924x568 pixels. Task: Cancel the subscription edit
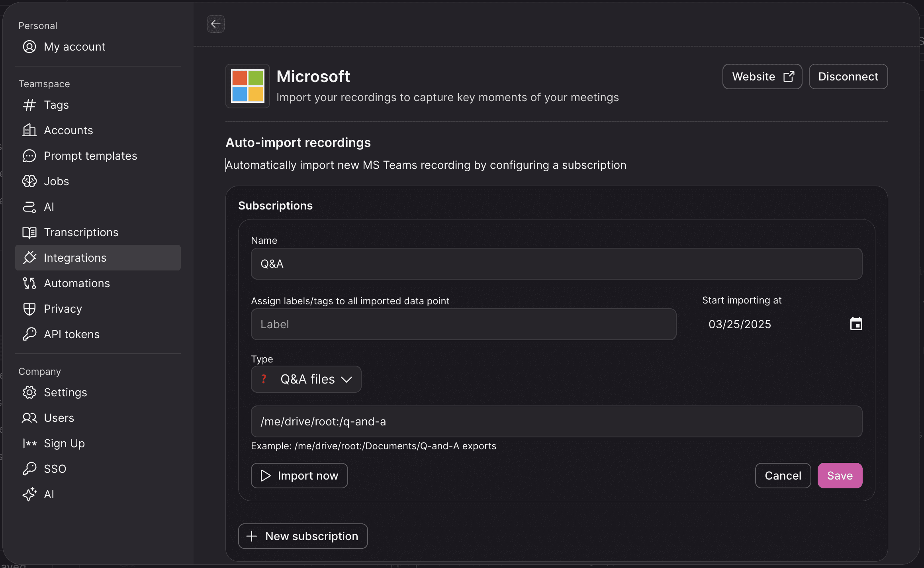(783, 476)
